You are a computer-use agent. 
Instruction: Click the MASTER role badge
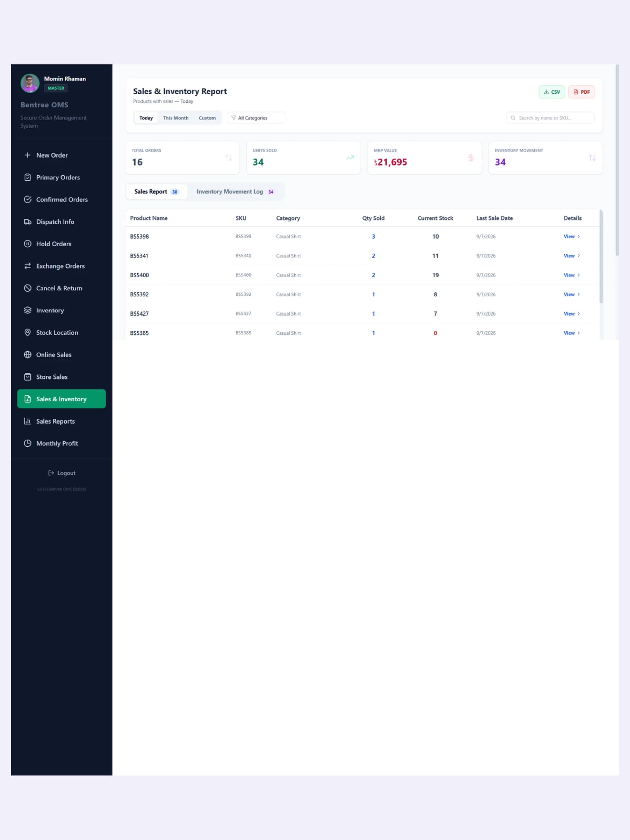pos(56,88)
